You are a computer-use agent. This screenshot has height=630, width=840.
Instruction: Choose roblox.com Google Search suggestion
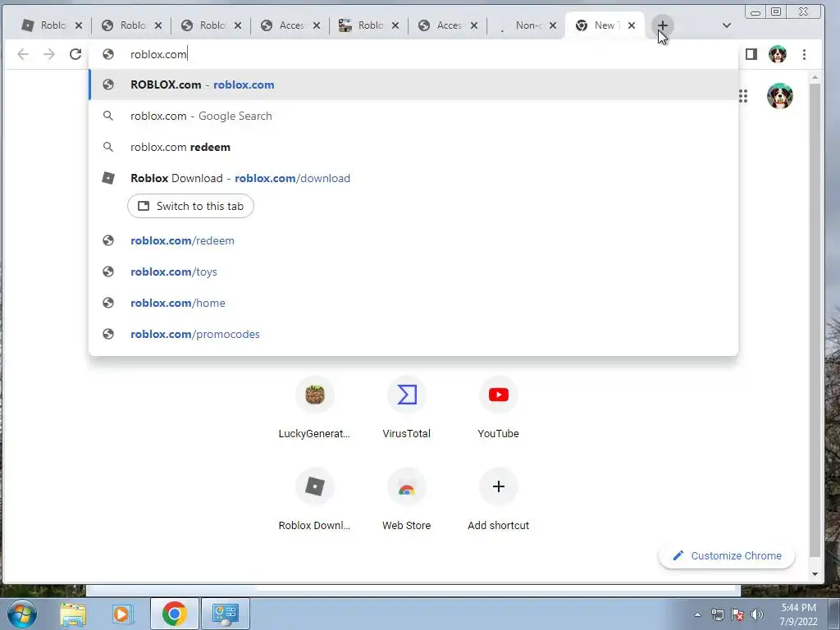[x=413, y=116]
